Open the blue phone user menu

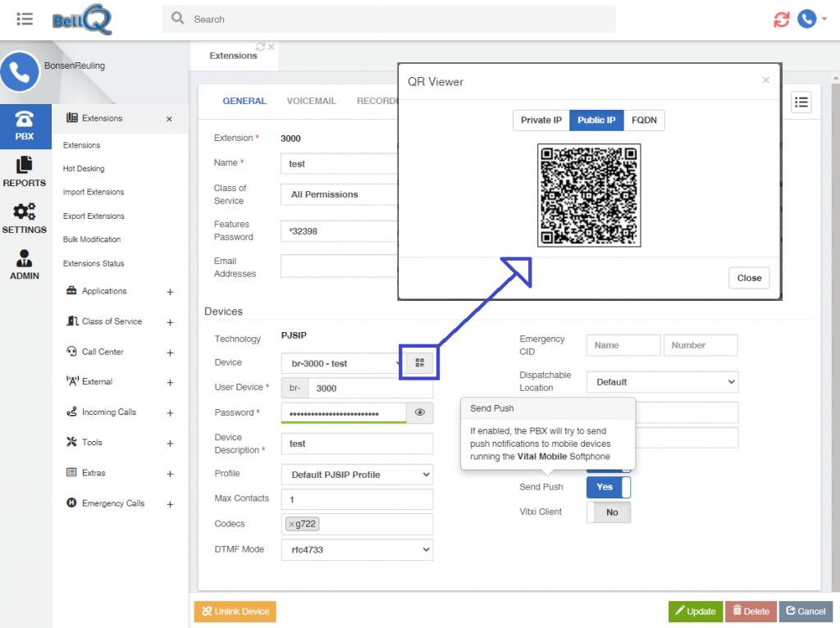[x=811, y=20]
